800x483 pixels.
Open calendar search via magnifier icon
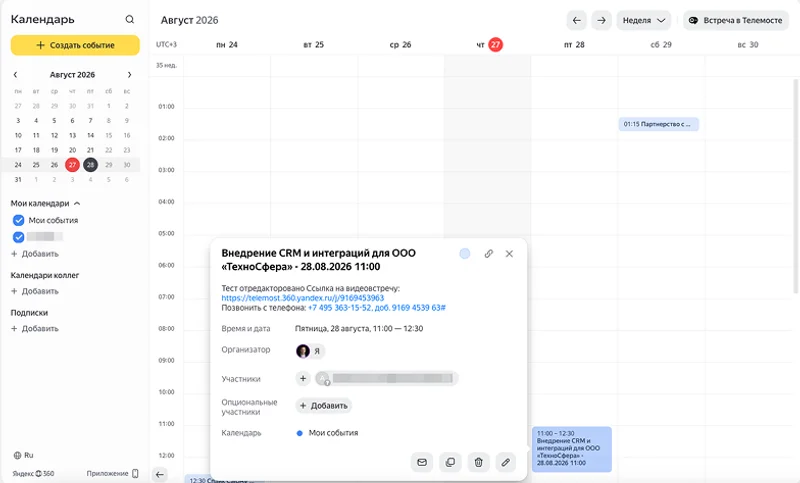(x=130, y=19)
